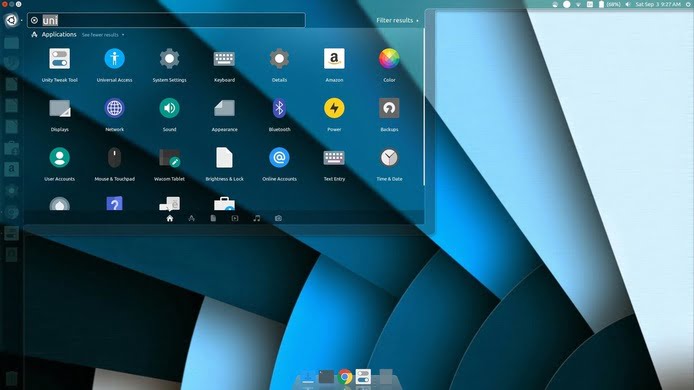Viewport: 694px width, 390px height.
Task: Open Online Accounts settings
Action: pos(279,158)
